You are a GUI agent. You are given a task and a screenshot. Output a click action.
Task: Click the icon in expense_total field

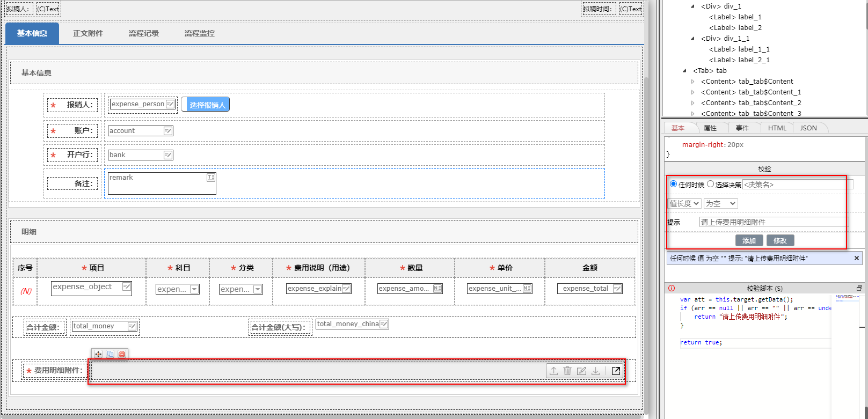pos(617,289)
